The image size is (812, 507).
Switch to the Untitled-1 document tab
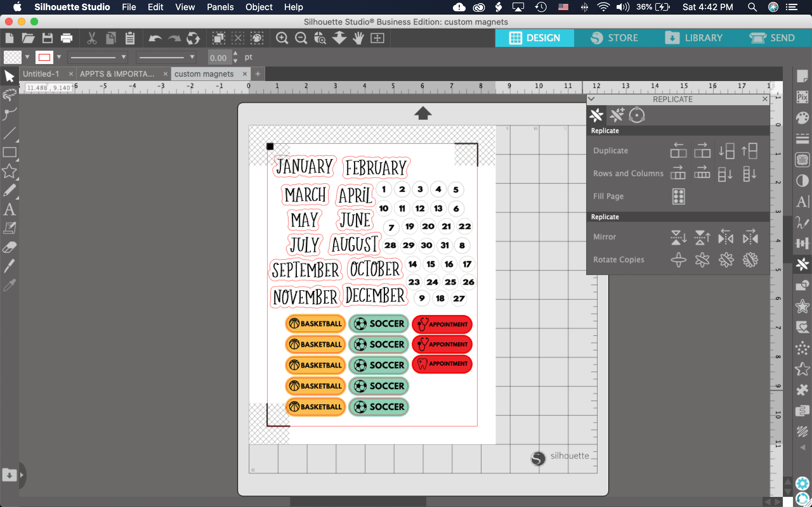pos(41,74)
